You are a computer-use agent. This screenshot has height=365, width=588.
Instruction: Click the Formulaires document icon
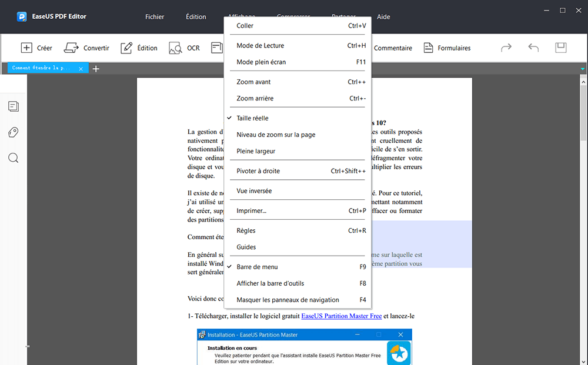click(x=428, y=48)
